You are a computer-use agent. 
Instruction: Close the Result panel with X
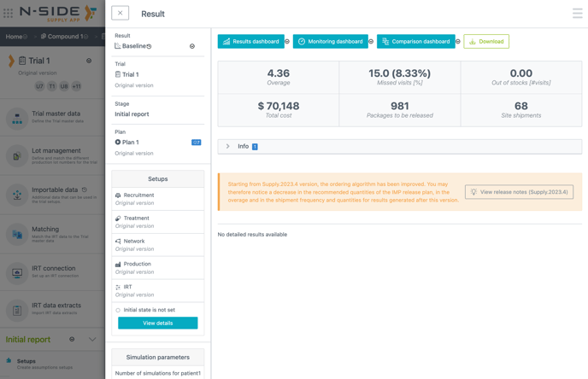(121, 13)
